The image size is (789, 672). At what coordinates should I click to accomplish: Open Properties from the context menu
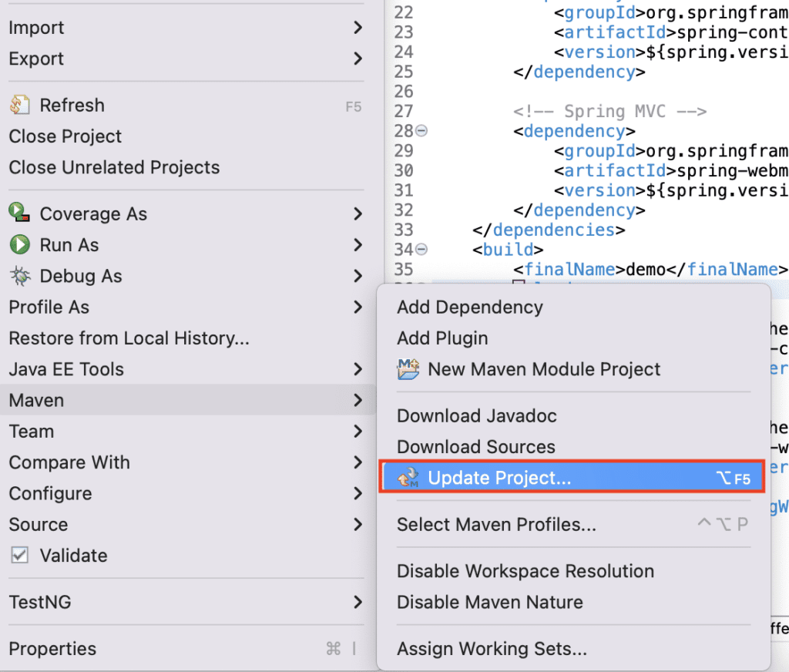click(x=186, y=648)
